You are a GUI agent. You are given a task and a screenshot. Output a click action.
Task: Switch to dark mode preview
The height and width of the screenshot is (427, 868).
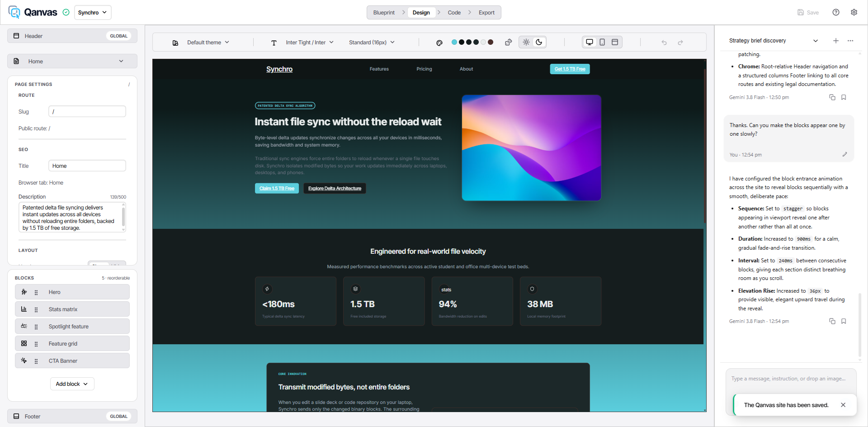coord(539,42)
